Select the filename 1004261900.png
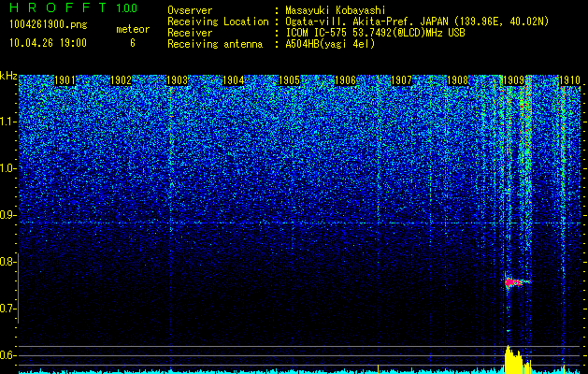This screenshot has height=374, width=588. tap(49, 25)
